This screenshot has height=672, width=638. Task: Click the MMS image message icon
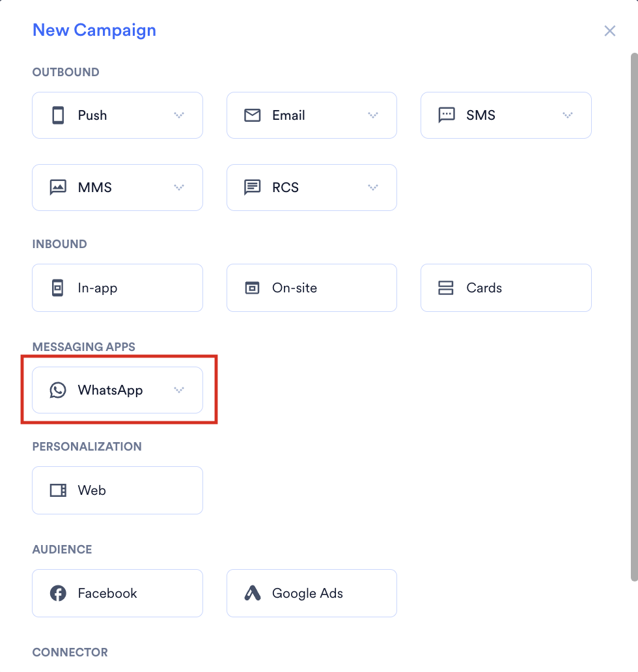coord(58,188)
